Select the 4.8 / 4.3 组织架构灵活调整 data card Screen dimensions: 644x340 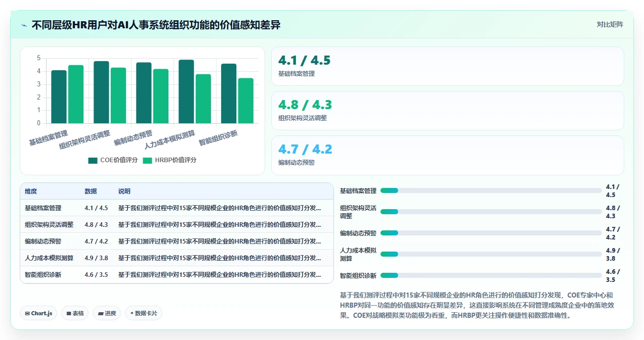pos(448,111)
